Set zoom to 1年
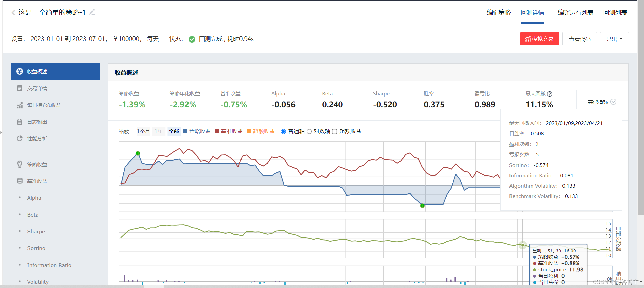644x288 pixels. tap(159, 131)
